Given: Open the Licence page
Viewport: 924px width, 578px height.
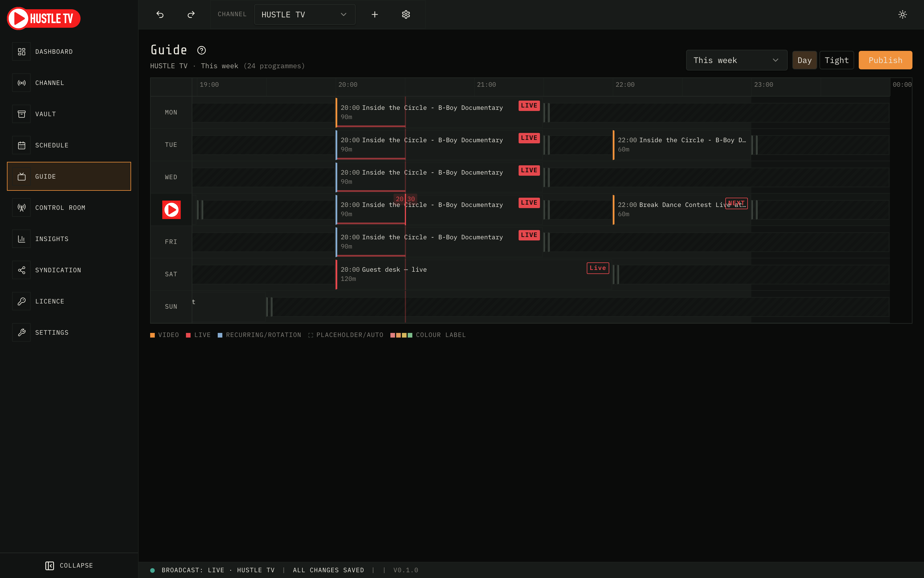Looking at the screenshot, I should coord(69,301).
